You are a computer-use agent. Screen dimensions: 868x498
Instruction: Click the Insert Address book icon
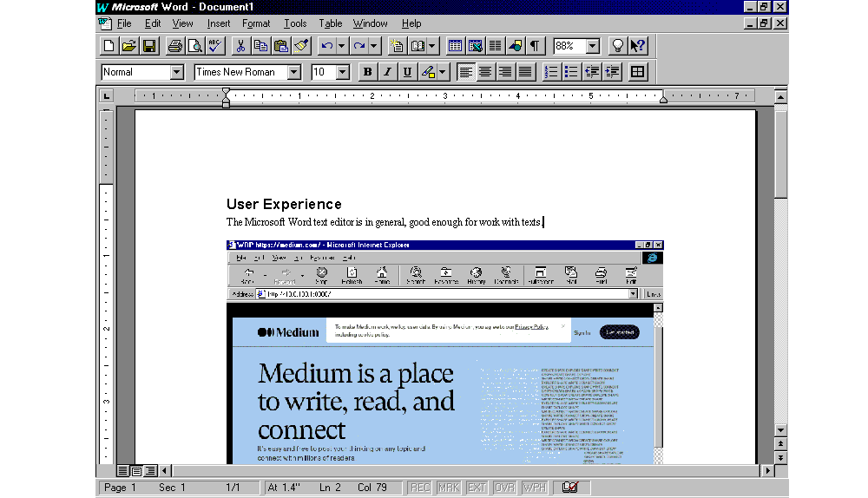coord(418,46)
